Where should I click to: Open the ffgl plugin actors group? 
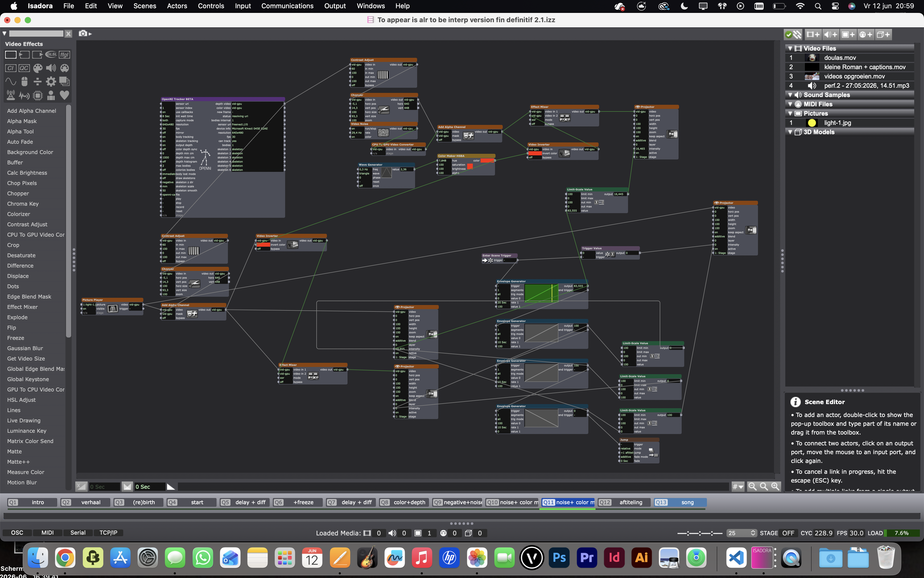64,55
